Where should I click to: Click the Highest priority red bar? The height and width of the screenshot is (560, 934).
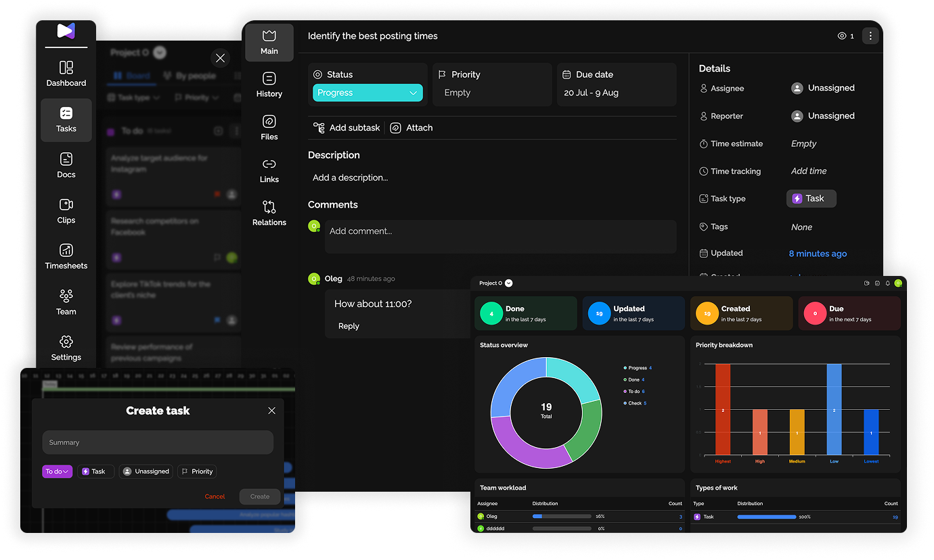coord(723,409)
